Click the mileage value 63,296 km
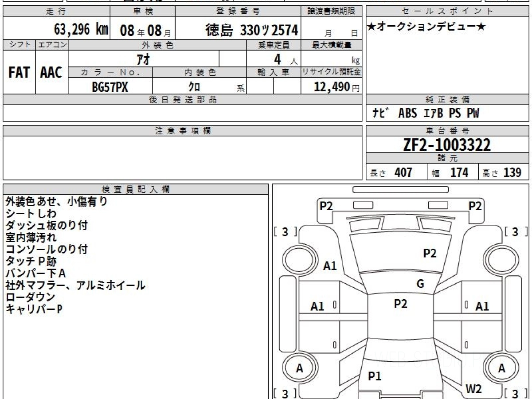 click(x=81, y=30)
